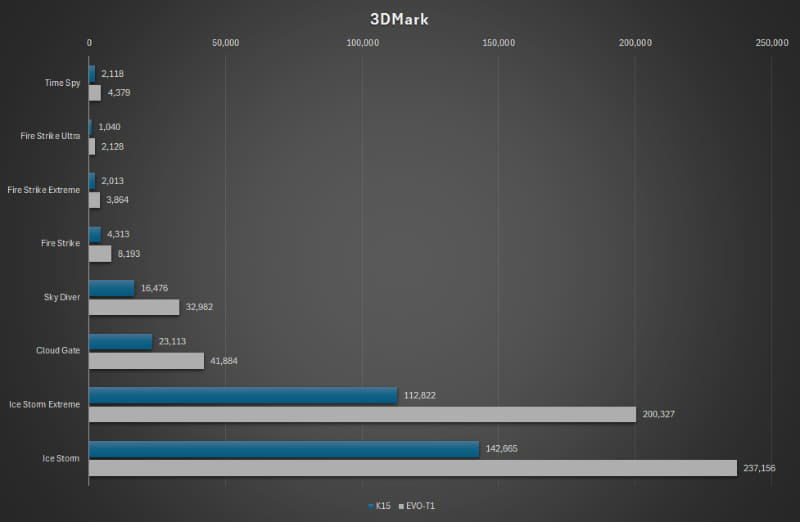Click the Fire Strike Ultra axis label
This screenshot has width=800, height=522.
pyautogui.click(x=50, y=136)
